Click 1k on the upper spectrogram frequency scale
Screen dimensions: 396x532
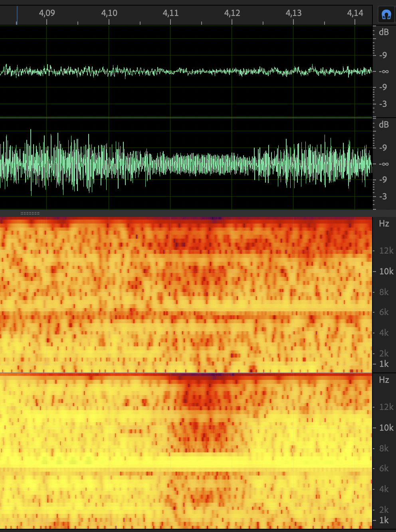[384, 364]
